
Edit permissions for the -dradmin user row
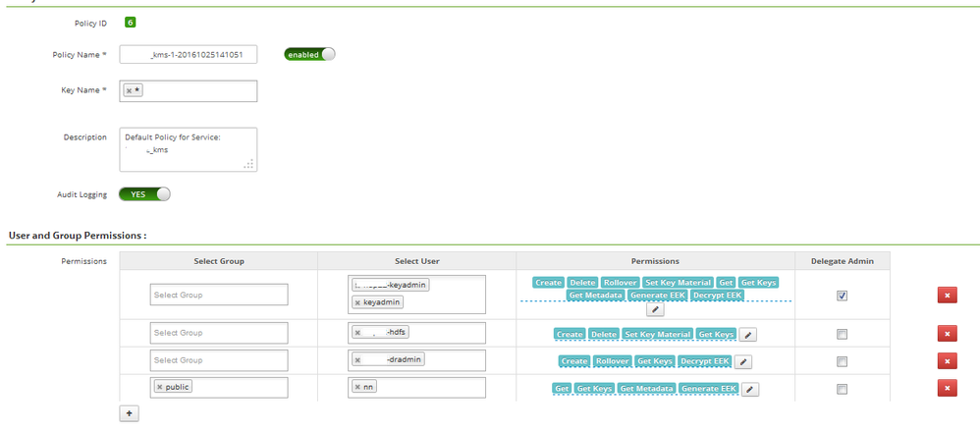743,362
